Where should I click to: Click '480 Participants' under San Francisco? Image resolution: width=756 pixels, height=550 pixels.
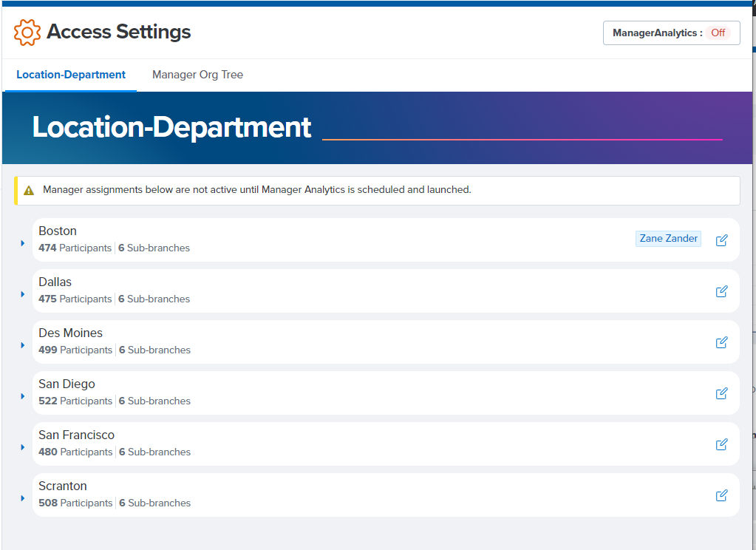pyautogui.click(x=75, y=452)
